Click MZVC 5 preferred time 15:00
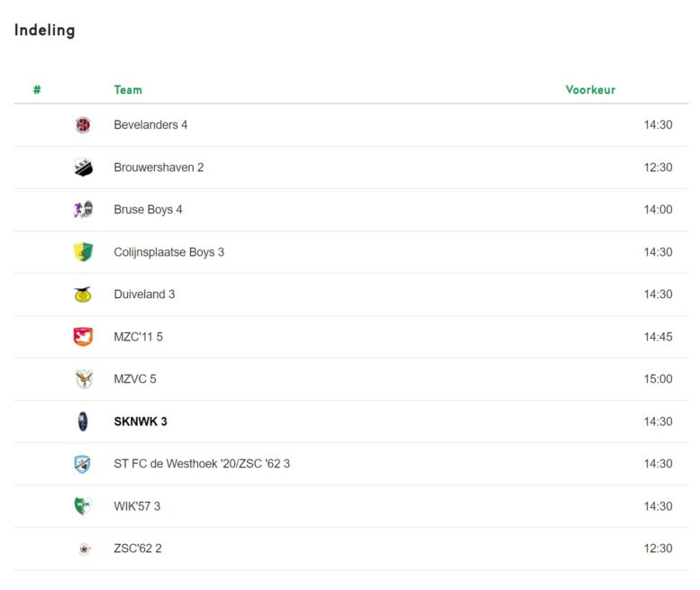Screen dimensions: 700x590 click(x=658, y=379)
